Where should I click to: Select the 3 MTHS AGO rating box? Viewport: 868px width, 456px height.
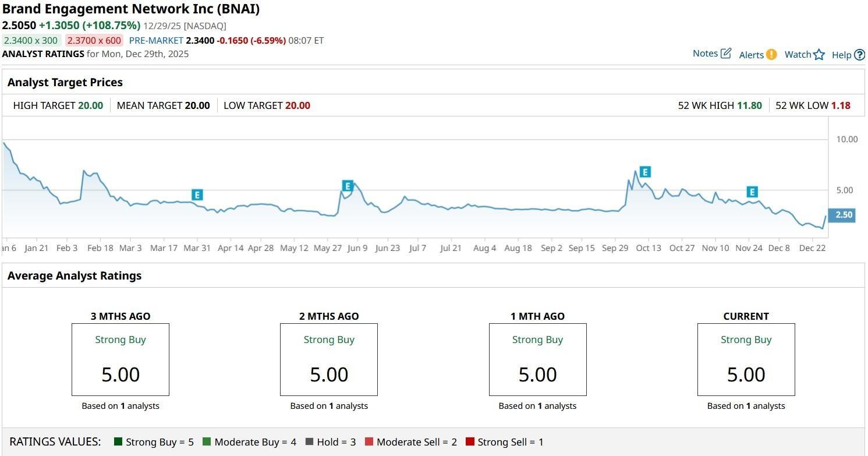coord(121,360)
